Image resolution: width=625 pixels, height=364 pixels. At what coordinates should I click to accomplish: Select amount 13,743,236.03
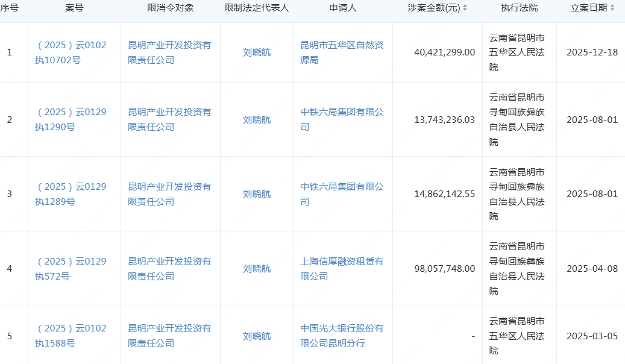(x=444, y=119)
